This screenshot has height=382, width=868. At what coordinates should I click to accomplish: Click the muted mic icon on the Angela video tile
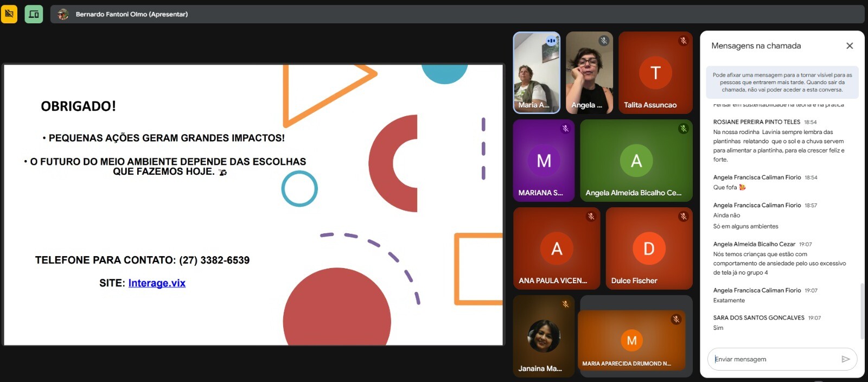(x=603, y=41)
